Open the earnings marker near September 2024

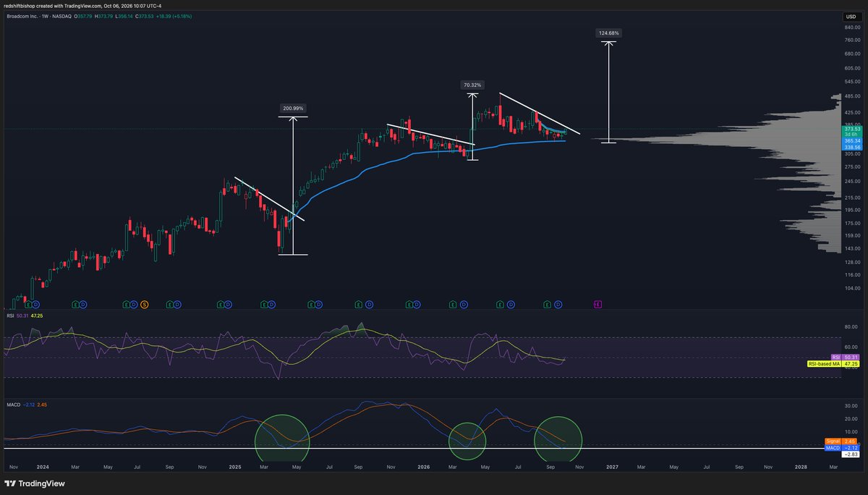point(169,304)
